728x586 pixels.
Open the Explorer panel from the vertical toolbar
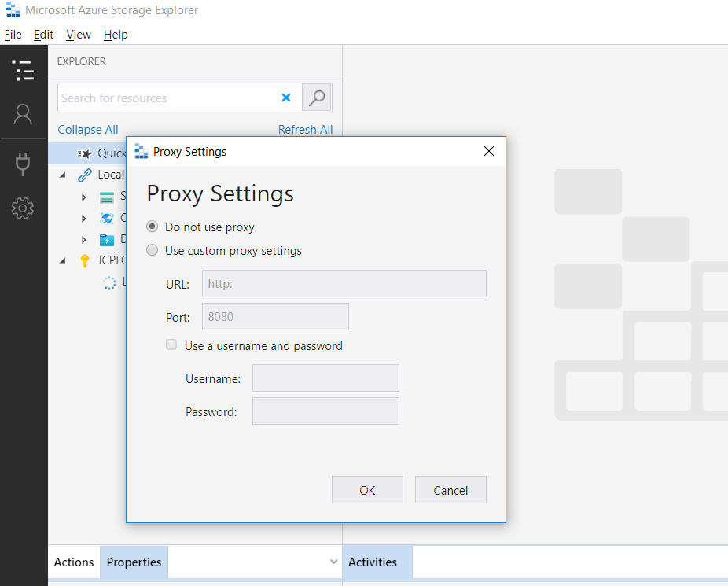point(24,70)
